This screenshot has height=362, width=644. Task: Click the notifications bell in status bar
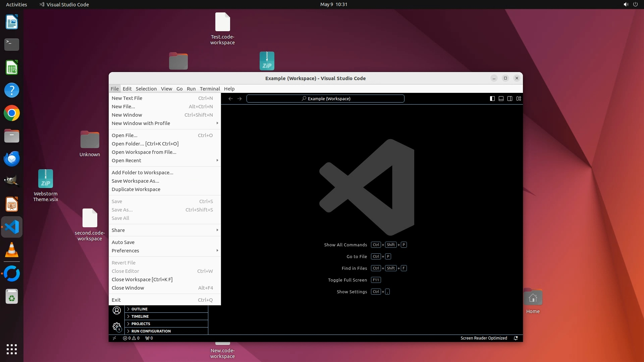(x=516, y=338)
